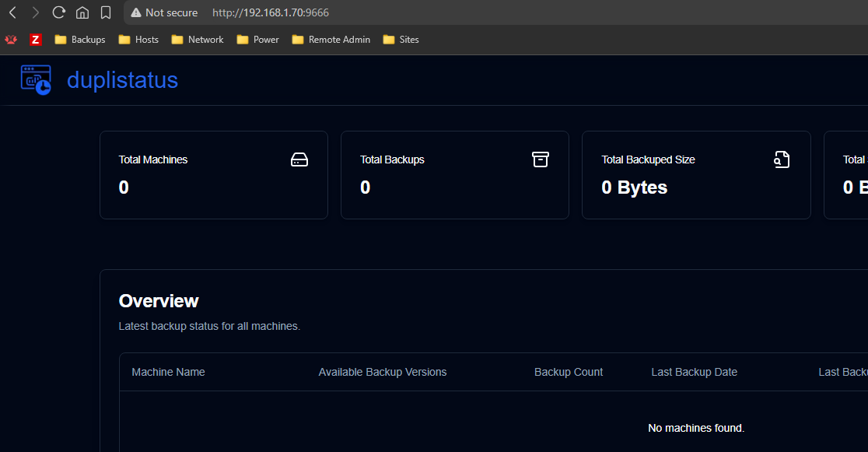Image resolution: width=868 pixels, height=452 pixels.
Task: Click the duplistatus title link
Action: (122, 80)
